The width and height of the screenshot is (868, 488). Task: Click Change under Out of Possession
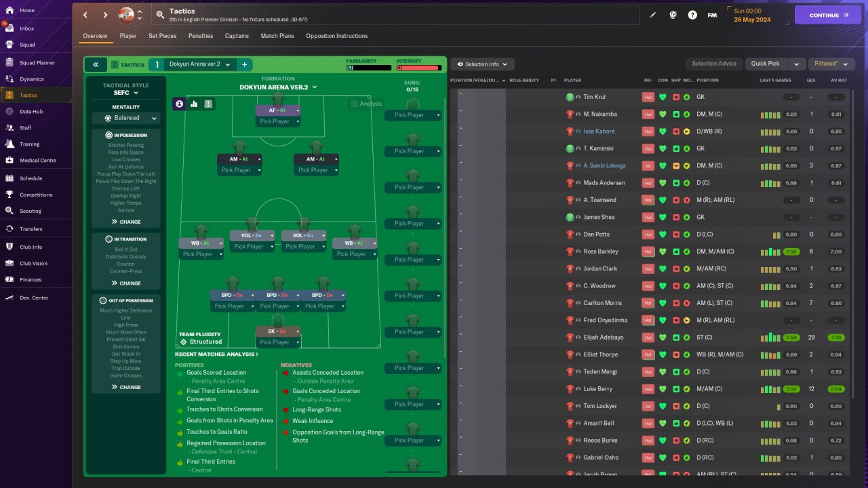[126, 387]
